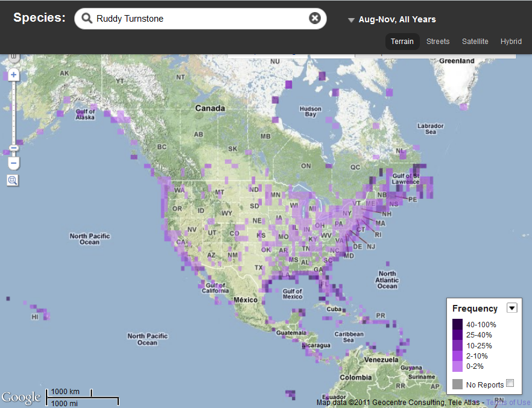Switch to the Satellite map view
This screenshot has width=532, height=408.
coord(475,41)
